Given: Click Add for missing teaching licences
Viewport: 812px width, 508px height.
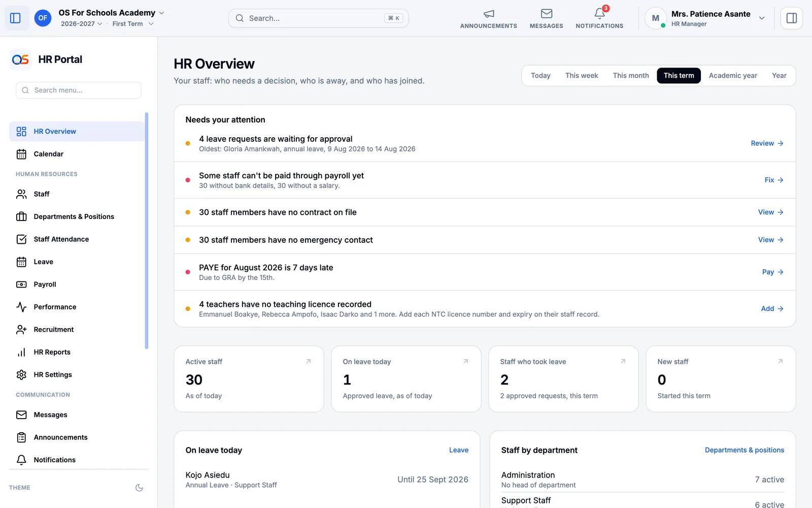Looking at the screenshot, I should coord(772,309).
